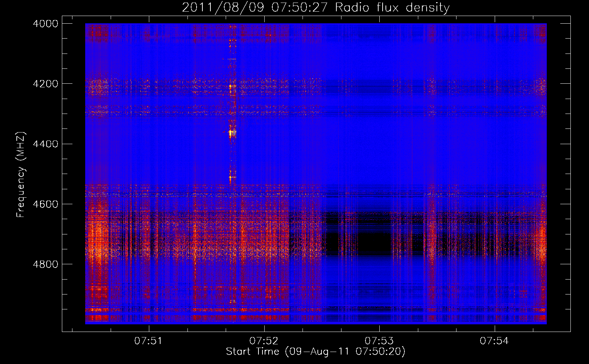Click the 07:51 time tick label

click(148, 341)
